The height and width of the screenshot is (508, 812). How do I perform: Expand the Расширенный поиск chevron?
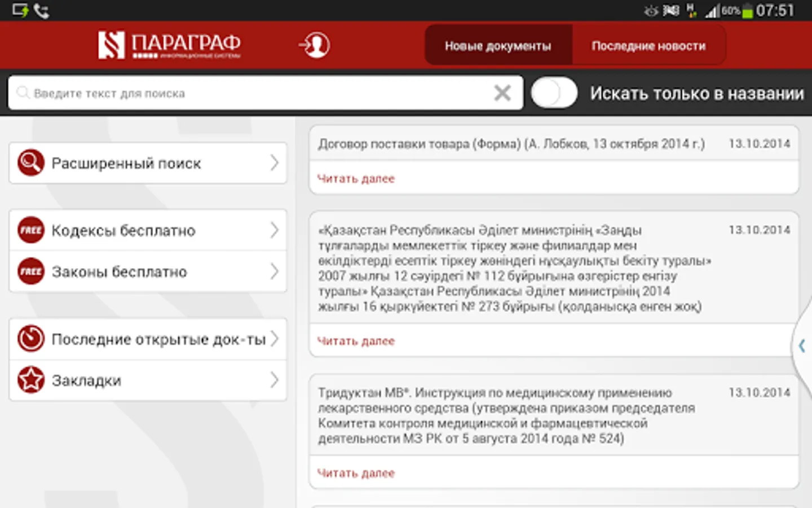pos(275,163)
